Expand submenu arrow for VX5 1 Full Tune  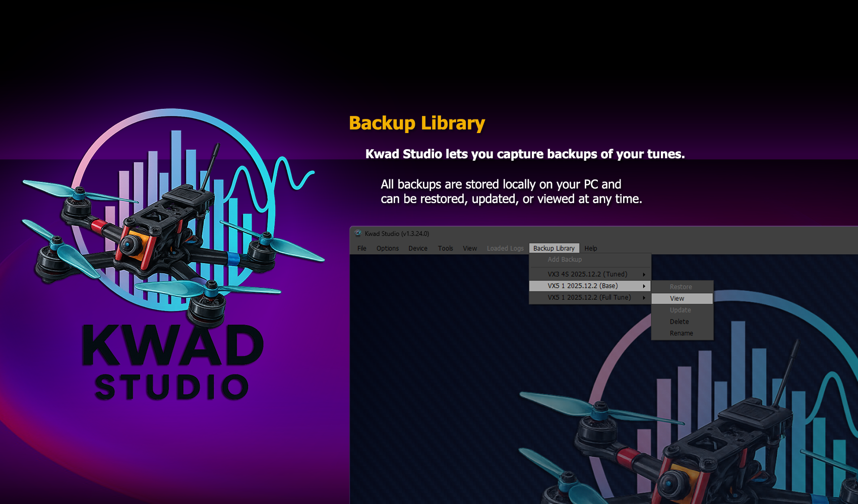pyautogui.click(x=644, y=298)
